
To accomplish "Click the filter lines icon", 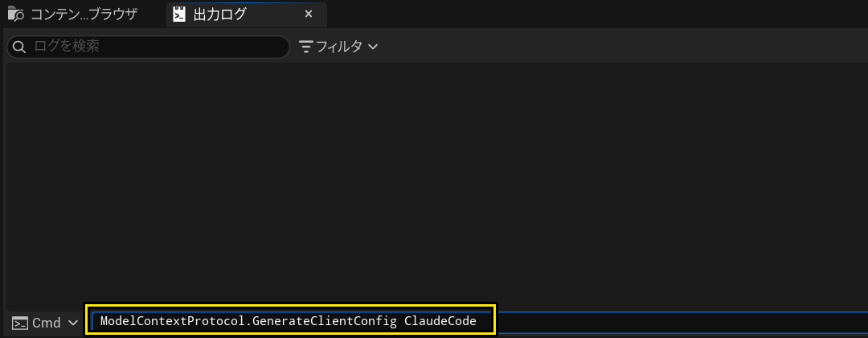I will tap(306, 47).
